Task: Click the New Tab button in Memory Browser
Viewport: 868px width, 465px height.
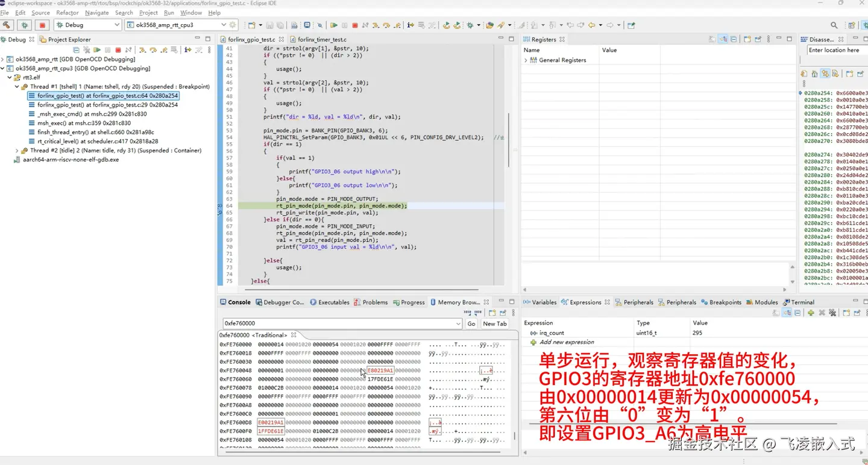Action: coord(495,323)
